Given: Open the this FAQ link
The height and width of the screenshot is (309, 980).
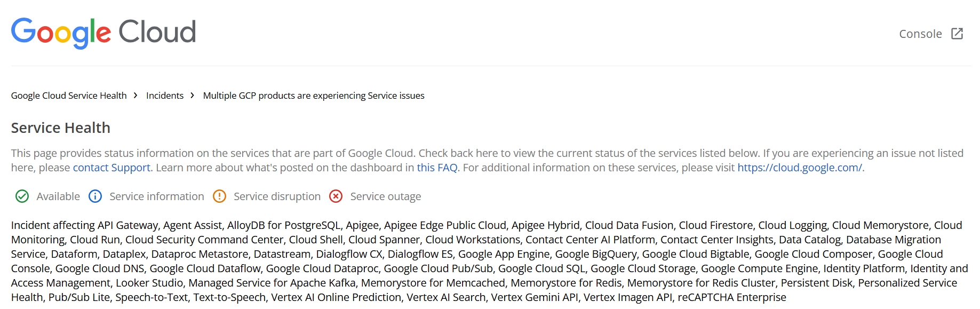Looking at the screenshot, I should click(x=437, y=168).
